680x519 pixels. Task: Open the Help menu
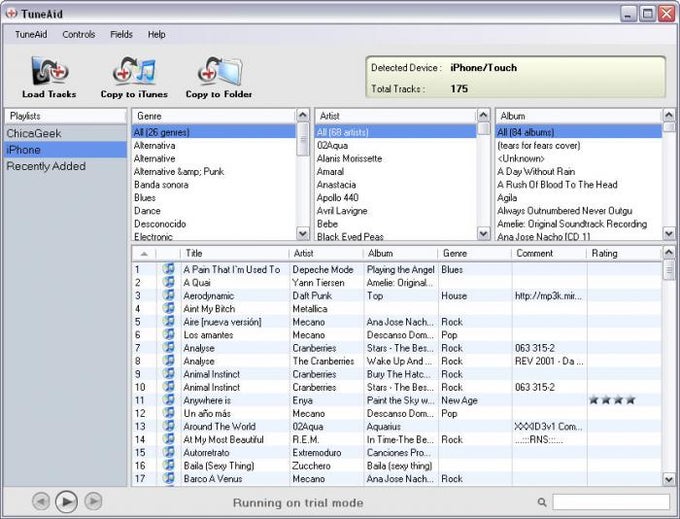(156, 34)
